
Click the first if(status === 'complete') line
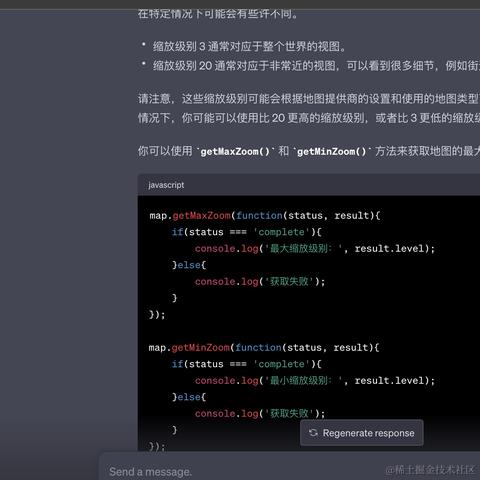pyautogui.click(x=246, y=232)
